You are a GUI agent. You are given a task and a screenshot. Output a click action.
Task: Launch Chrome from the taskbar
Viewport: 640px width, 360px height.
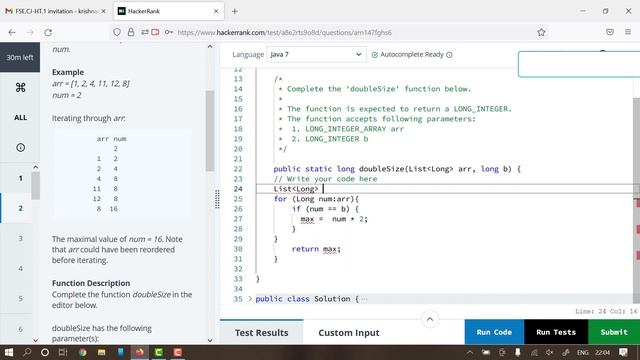pos(82,352)
